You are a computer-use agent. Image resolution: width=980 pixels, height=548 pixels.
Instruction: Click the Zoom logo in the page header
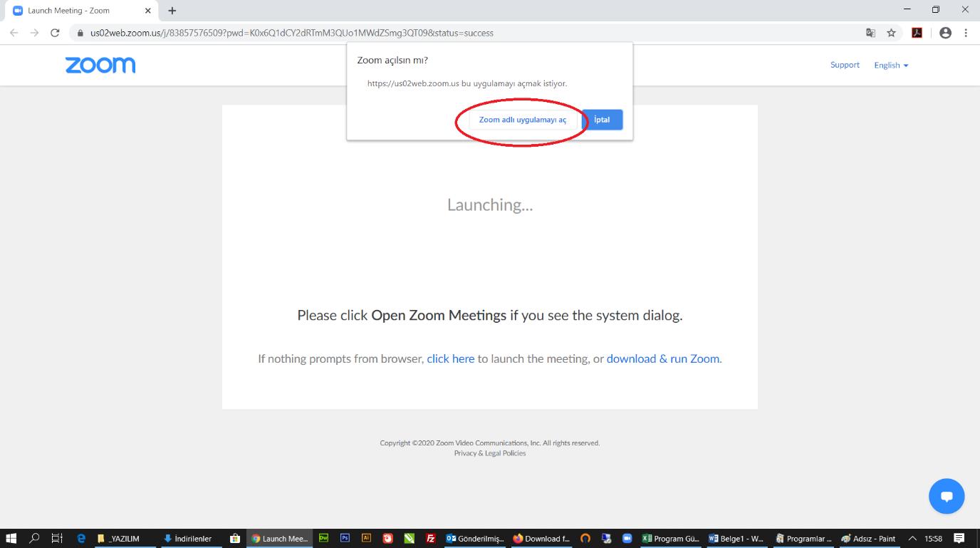click(100, 65)
